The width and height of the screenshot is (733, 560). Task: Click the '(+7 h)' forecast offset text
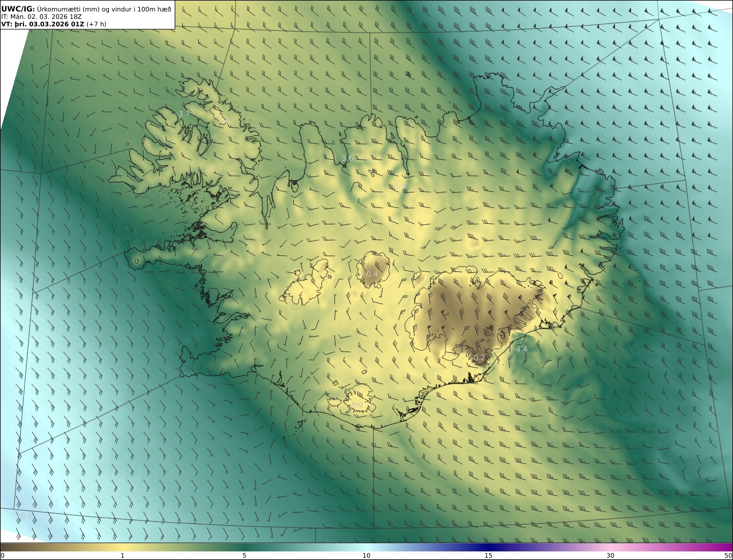coord(96,24)
